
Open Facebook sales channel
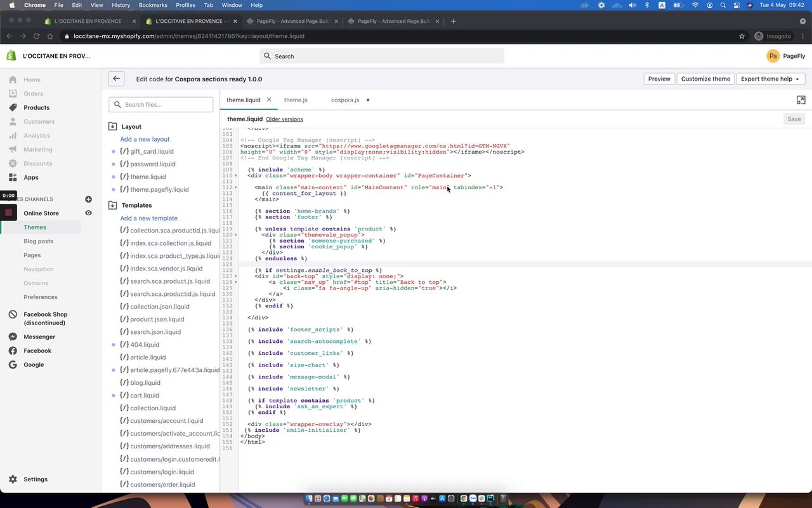37,351
